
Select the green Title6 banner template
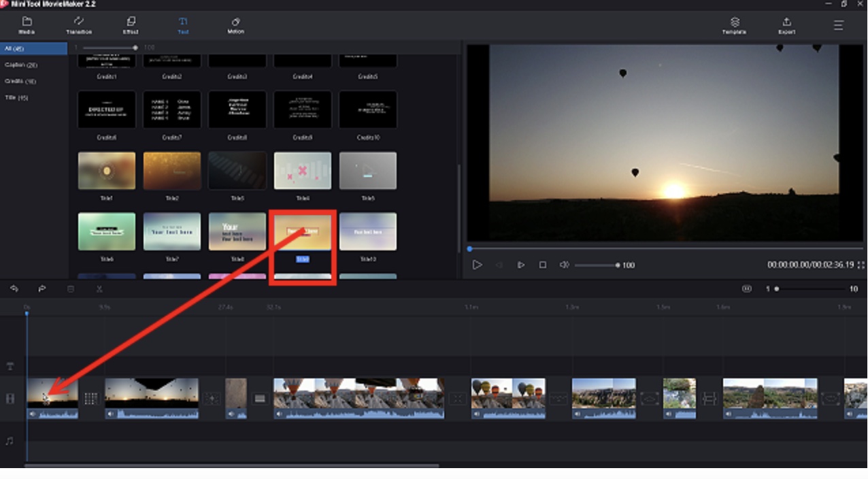107,231
